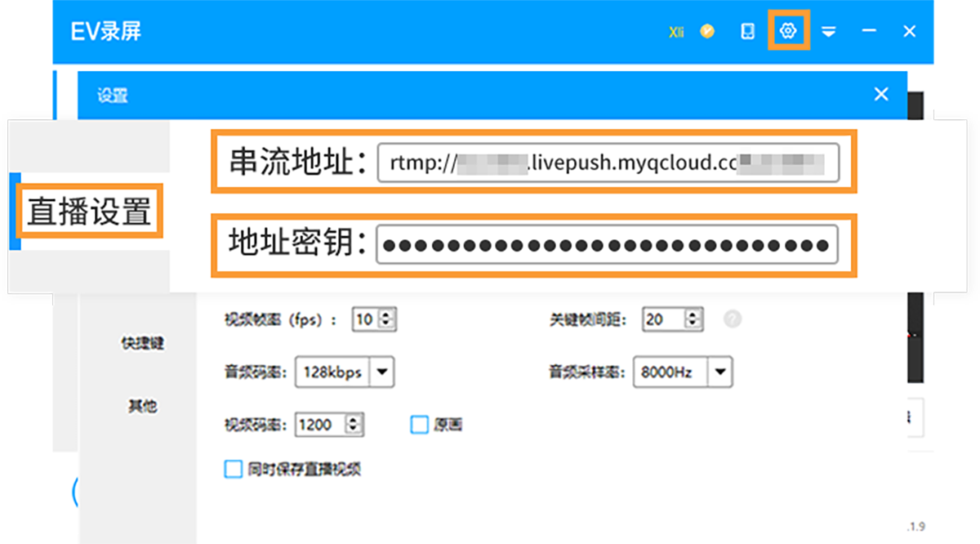The width and height of the screenshot is (980, 544).
Task: Click the 串流地址 rtmp input field
Action: click(607, 163)
